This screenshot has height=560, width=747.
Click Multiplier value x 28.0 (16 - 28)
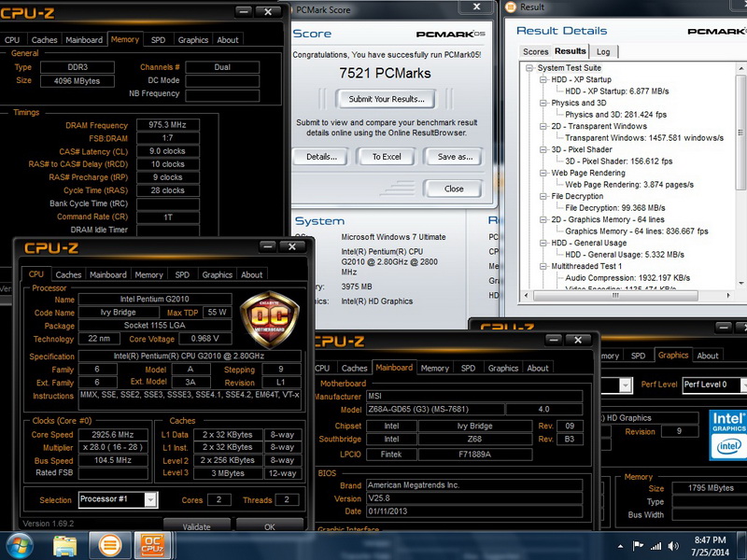coord(113,447)
